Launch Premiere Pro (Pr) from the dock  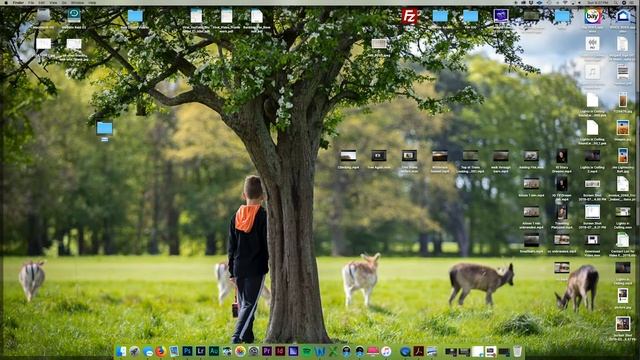pyautogui.click(x=267, y=351)
